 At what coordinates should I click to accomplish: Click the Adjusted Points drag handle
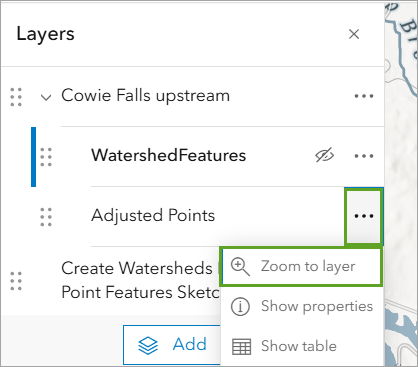[46, 217]
